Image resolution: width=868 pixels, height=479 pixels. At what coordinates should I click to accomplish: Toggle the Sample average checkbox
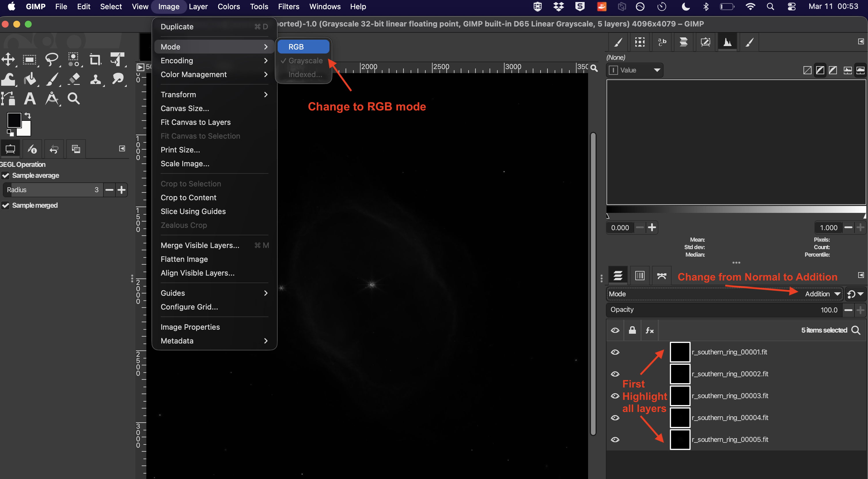pyautogui.click(x=5, y=175)
